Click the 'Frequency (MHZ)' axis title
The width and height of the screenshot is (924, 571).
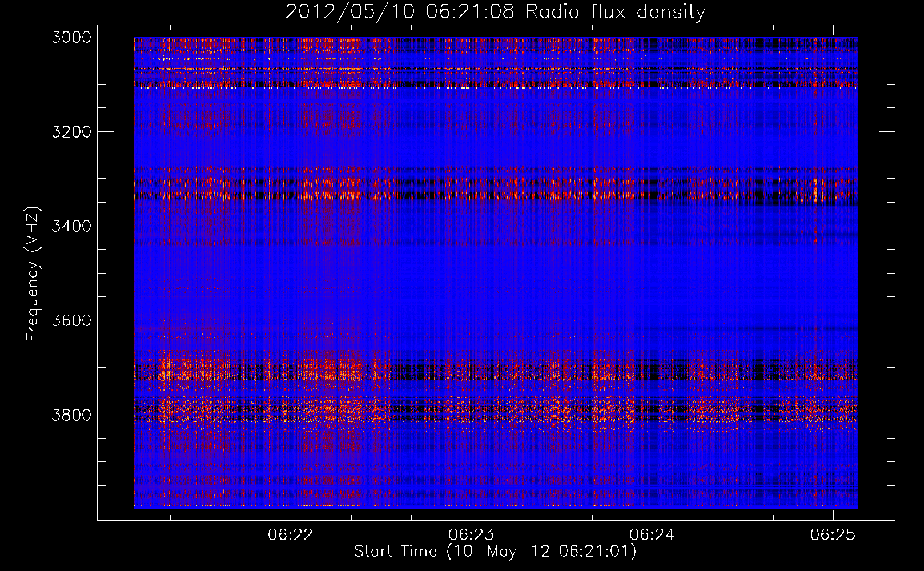(33, 274)
